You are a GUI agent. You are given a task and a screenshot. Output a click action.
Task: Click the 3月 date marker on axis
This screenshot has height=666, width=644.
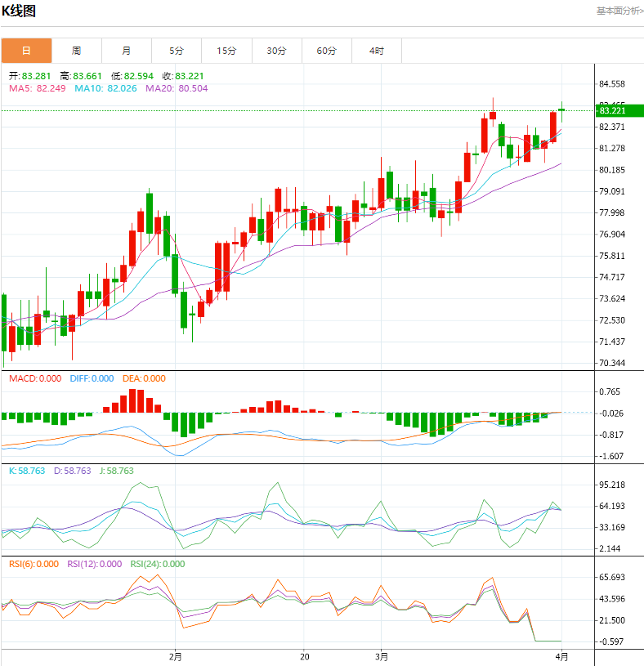click(x=381, y=656)
